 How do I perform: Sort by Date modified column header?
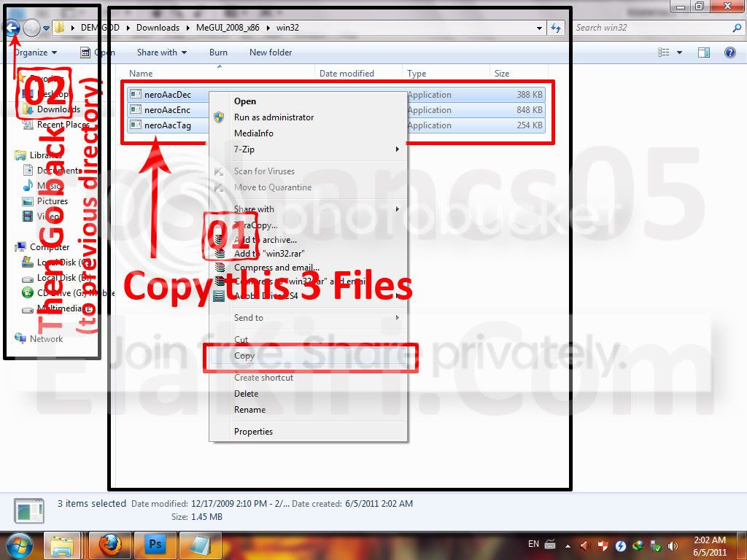click(x=359, y=74)
